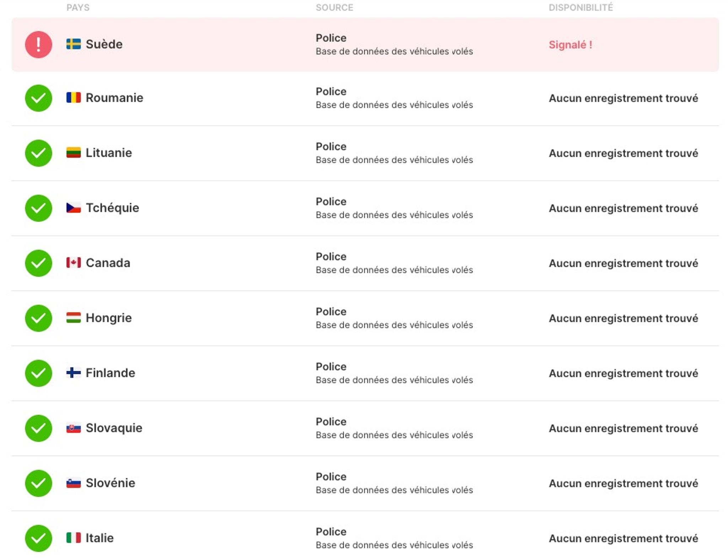Click the Tchéquie country label
The height and width of the screenshot is (560, 728).
pos(112,208)
